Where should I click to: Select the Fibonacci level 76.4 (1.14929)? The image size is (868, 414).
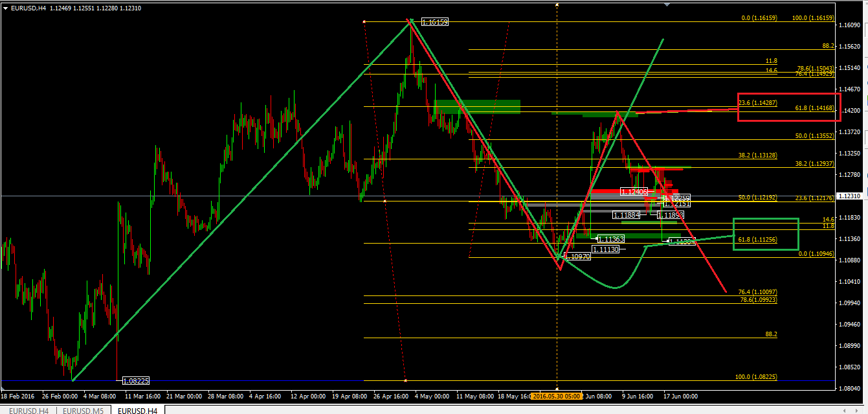click(x=815, y=74)
